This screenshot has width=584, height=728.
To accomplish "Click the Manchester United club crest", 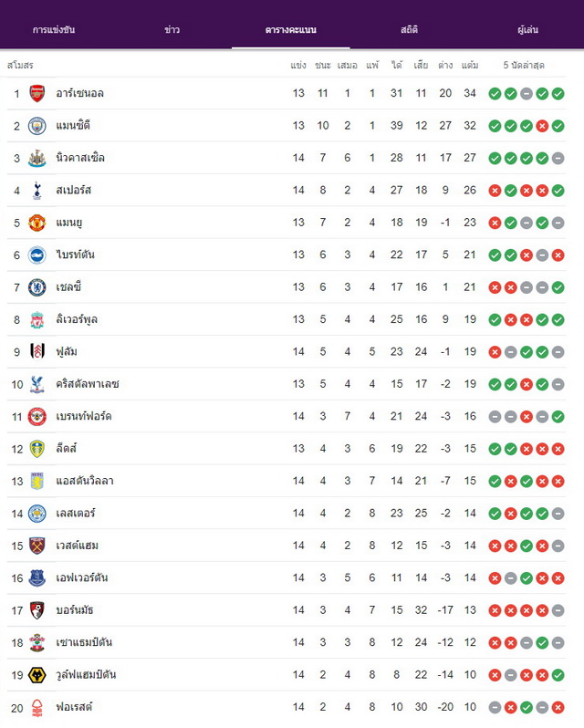I will tap(37, 223).
